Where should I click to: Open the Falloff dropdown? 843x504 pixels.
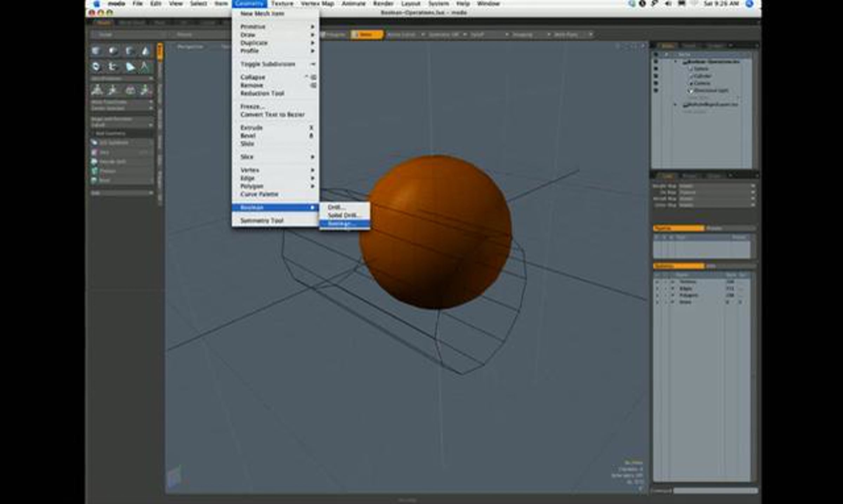tap(489, 34)
